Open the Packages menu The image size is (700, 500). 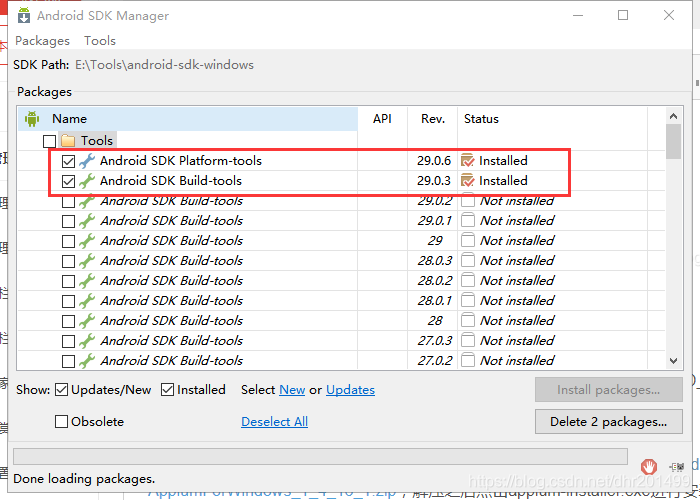click(x=42, y=41)
